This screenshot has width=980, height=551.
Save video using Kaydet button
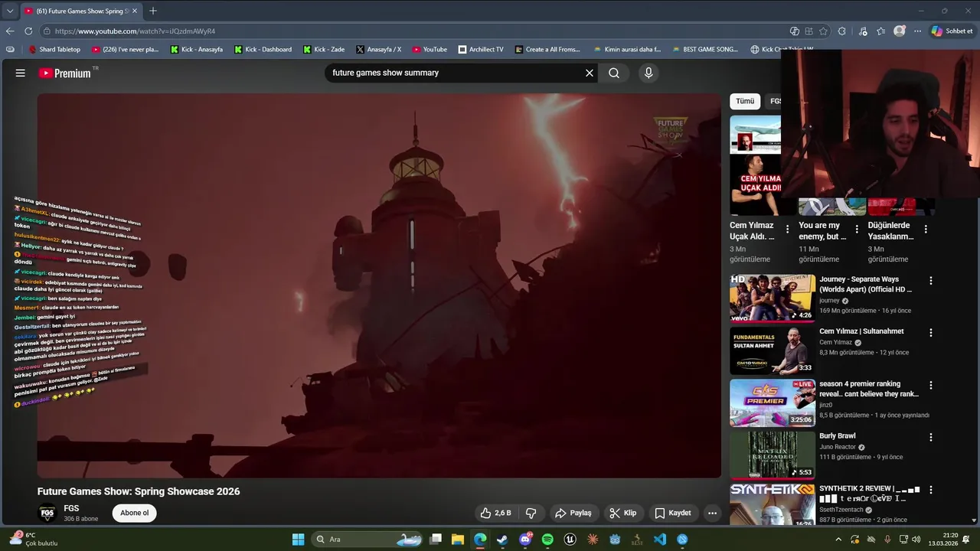[x=673, y=513]
